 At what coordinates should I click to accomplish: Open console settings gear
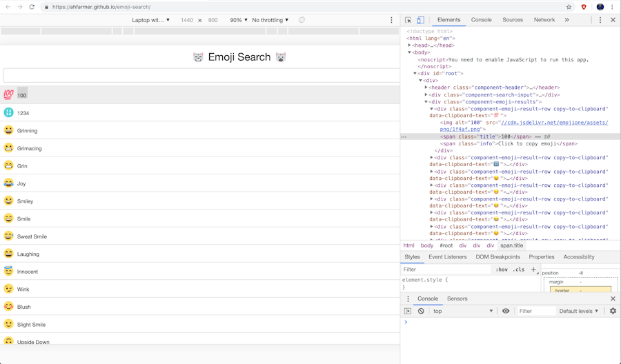[613, 311]
